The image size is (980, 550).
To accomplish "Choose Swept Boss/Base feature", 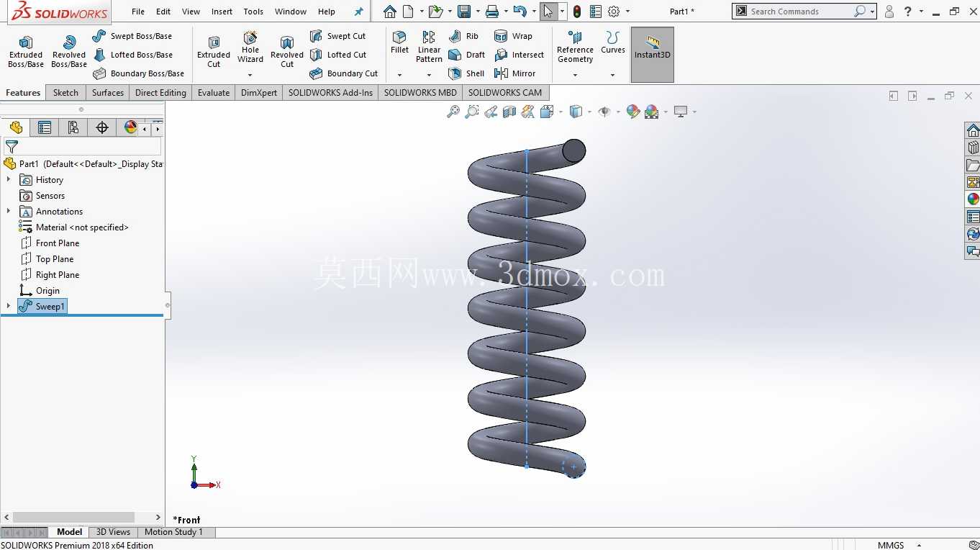I will (132, 36).
